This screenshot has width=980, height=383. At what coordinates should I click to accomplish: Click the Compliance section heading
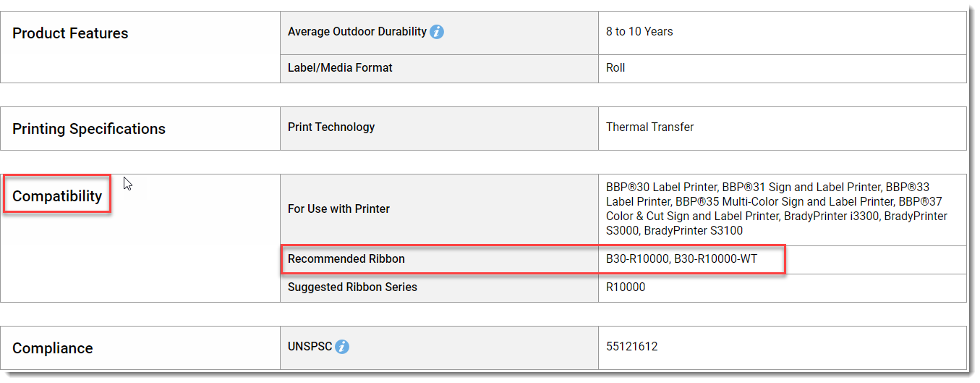coord(53,348)
